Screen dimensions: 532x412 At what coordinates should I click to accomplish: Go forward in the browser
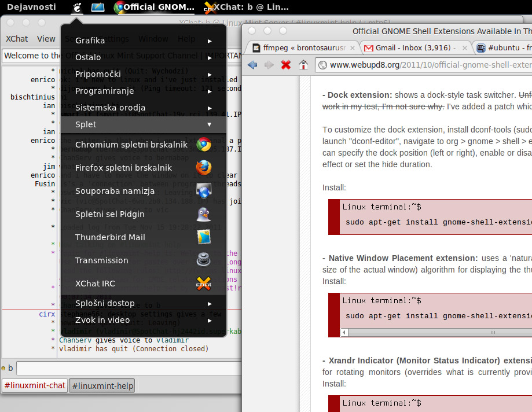click(269, 65)
